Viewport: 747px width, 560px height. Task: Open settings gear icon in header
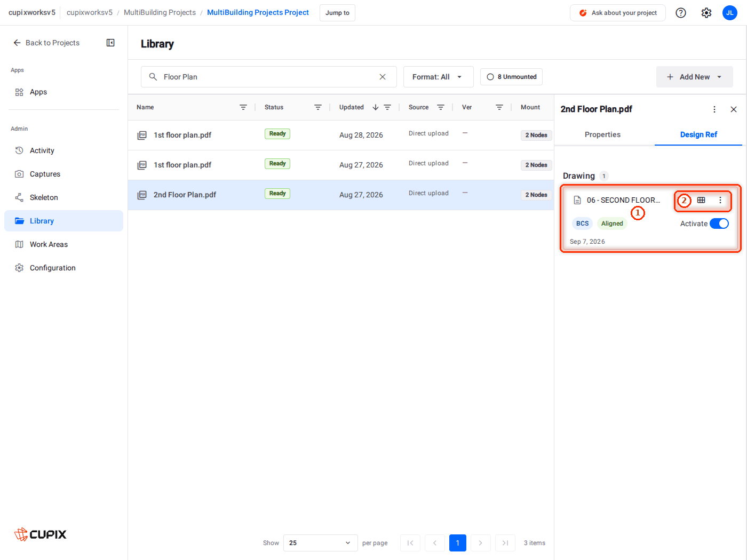(x=706, y=13)
